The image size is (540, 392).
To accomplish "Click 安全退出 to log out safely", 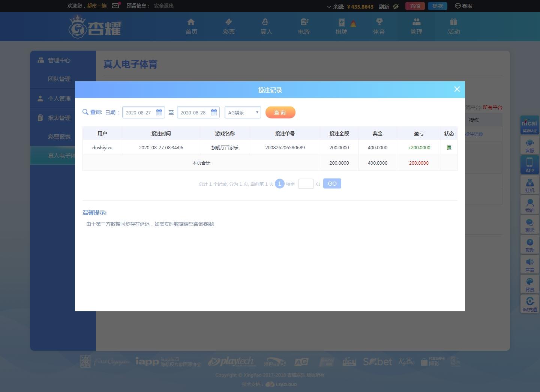I will tap(162, 6).
